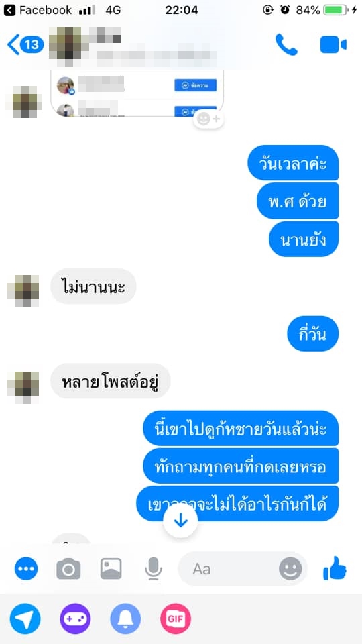Go back using the arrow with 13 badge

tap(25, 44)
